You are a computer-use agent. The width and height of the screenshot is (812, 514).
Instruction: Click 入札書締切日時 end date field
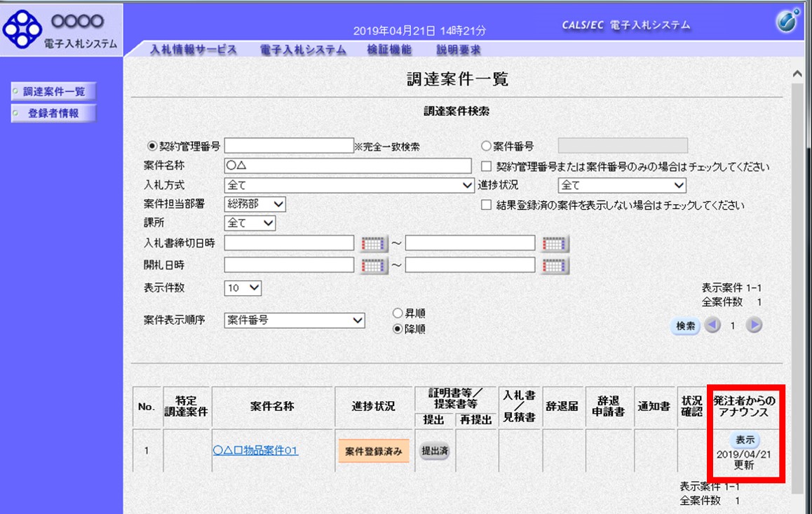(x=471, y=243)
